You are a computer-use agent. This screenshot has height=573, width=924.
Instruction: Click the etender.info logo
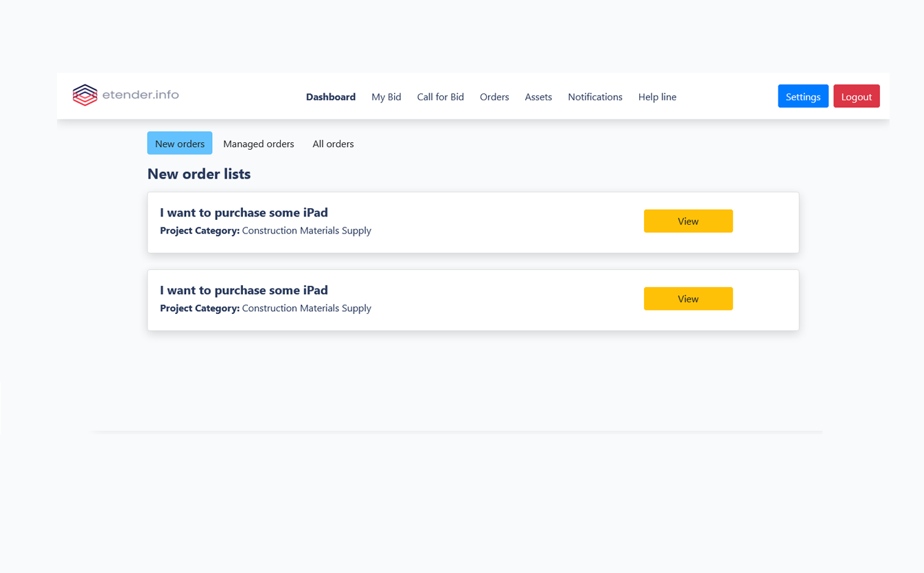[126, 95]
